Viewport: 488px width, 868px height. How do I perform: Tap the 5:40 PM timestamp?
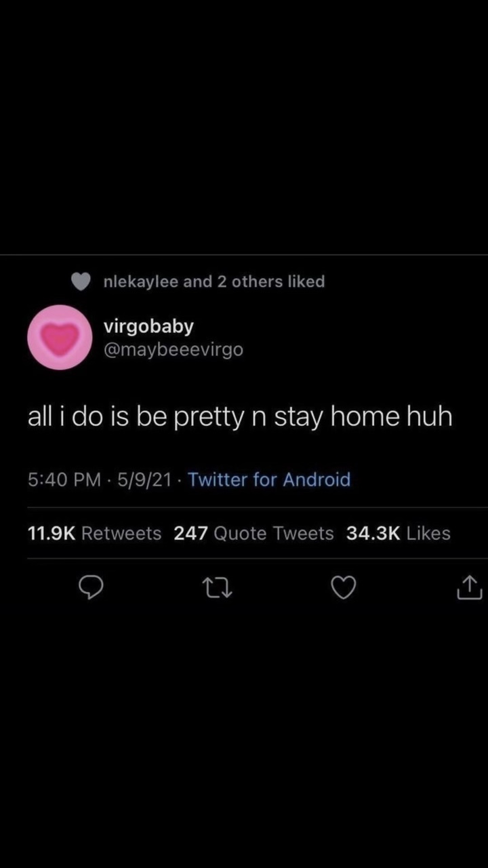pyautogui.click(x=64, y=479)
